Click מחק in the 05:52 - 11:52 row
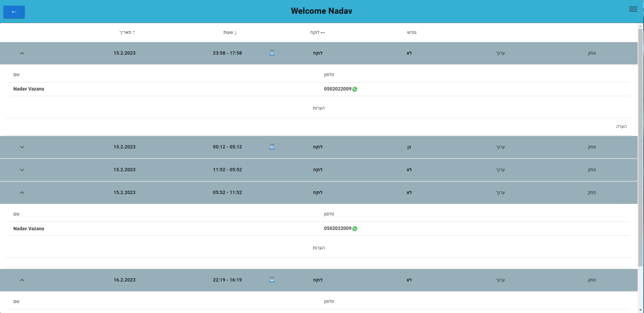Viewport: 644px width, 313px height. [592, 192]
